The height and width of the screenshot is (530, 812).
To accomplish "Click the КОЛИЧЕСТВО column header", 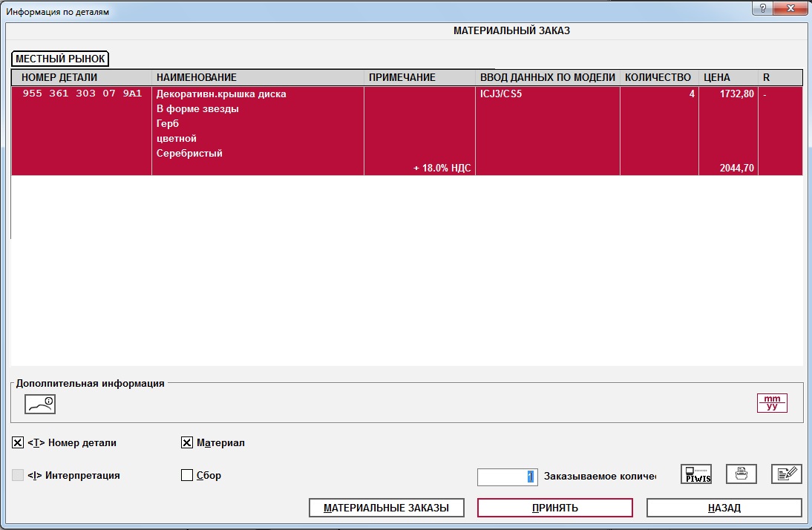I will coord(658,77).
